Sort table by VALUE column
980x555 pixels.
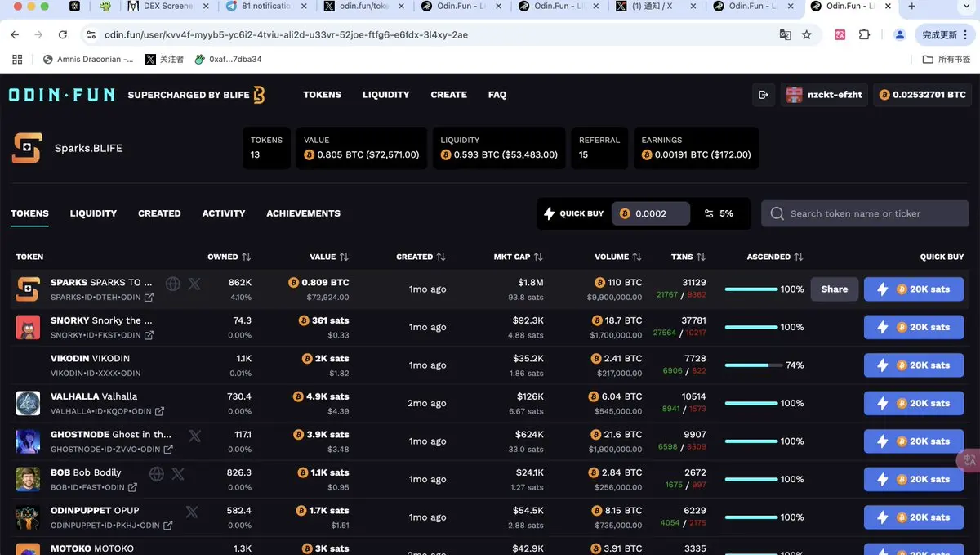329,257
